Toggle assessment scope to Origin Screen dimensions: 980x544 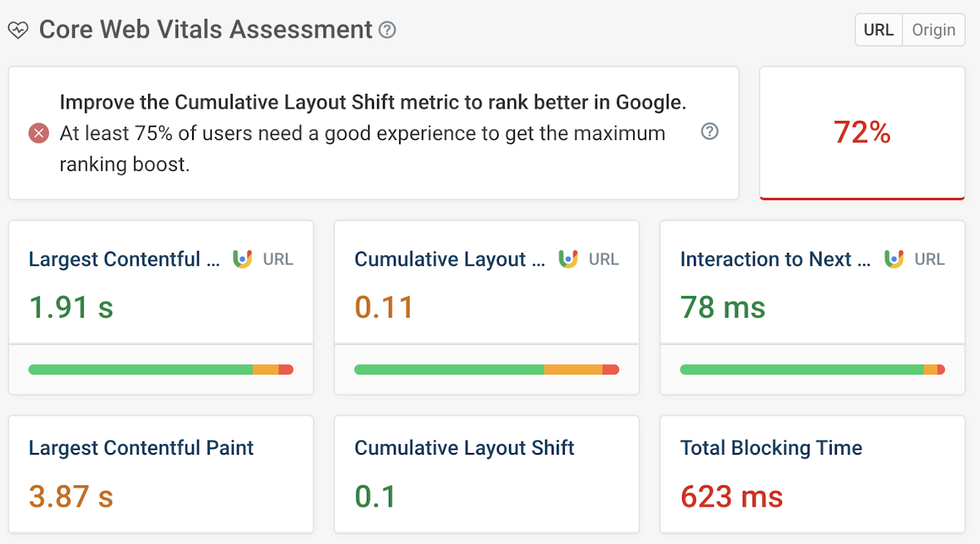pos(933,29)
